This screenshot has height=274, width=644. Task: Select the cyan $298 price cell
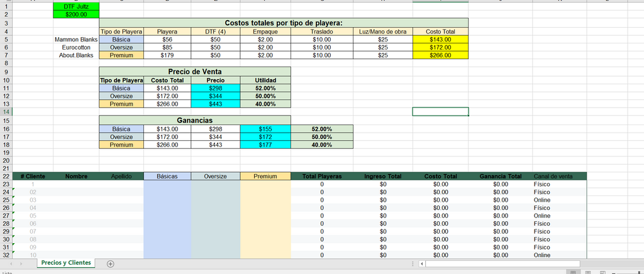point(216,88)
